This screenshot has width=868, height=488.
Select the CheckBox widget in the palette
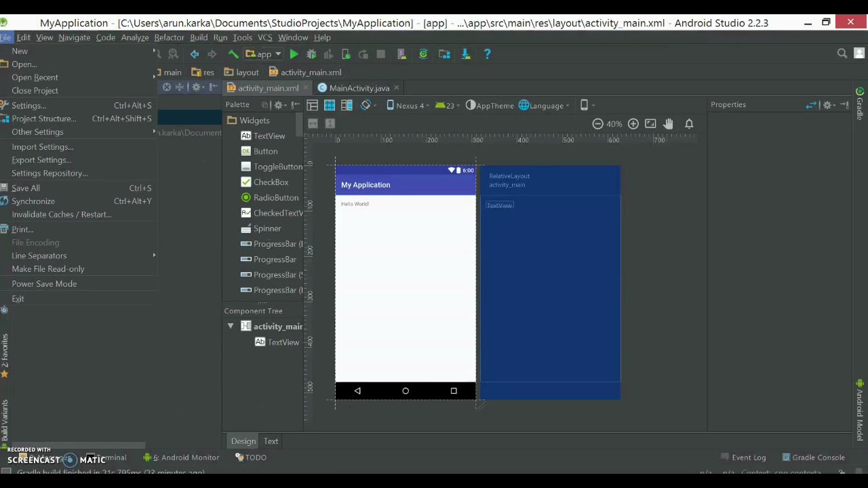pyautogui.click(x=264, y=182)
